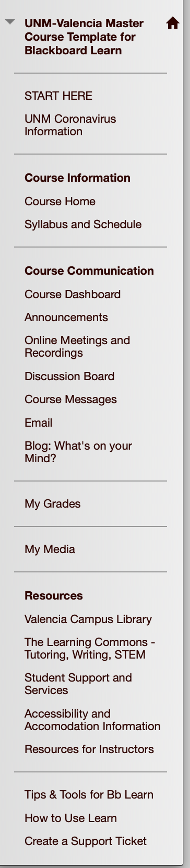Open Syllabus and Schedule
Viewport: 190px width, 868px height.
click(83, 224)
